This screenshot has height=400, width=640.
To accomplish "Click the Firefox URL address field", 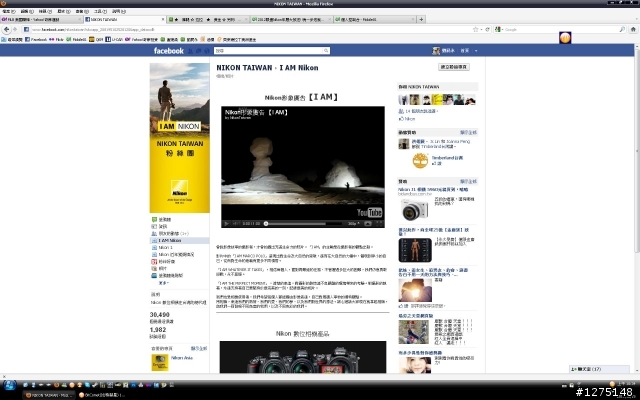I will [251, 29].
